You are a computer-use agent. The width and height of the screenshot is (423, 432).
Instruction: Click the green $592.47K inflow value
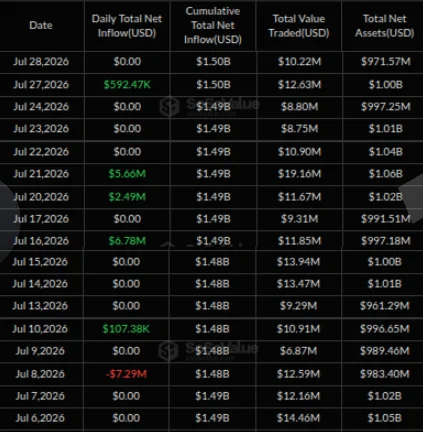[x=127, y=85]
